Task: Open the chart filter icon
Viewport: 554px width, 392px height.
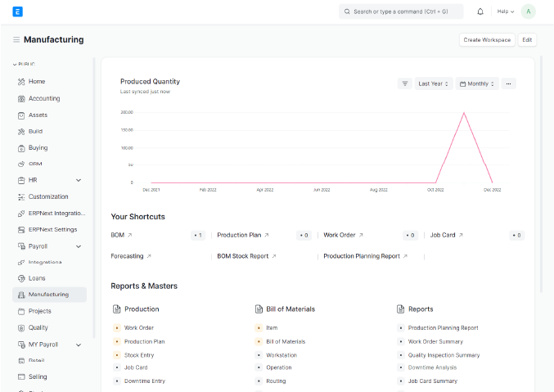Action: tap(405, 83)
